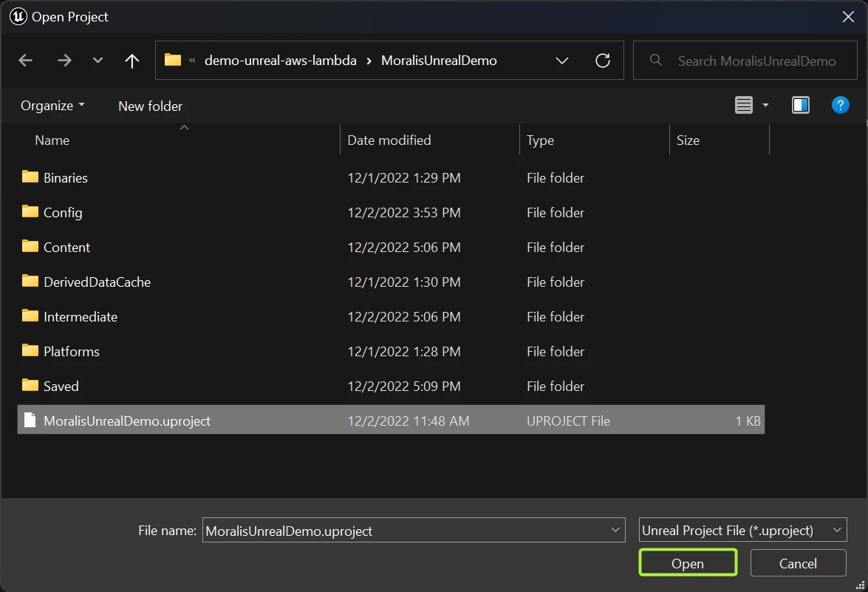Image resolution: width=868 pixels, height=592 pixels.
Task: Expand the address bar history dropdown
Action: [x=562, y=61]
